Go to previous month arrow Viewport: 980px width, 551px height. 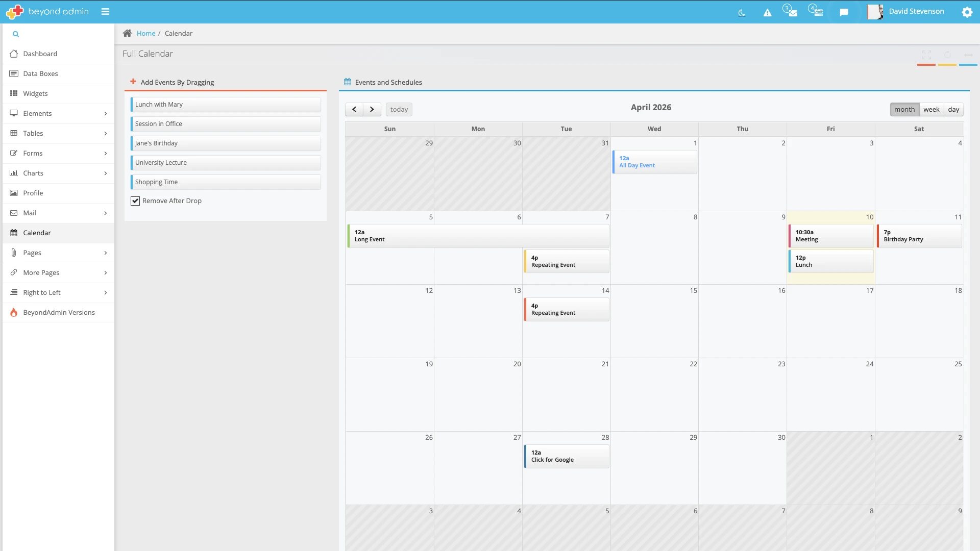tap(354, 109)
